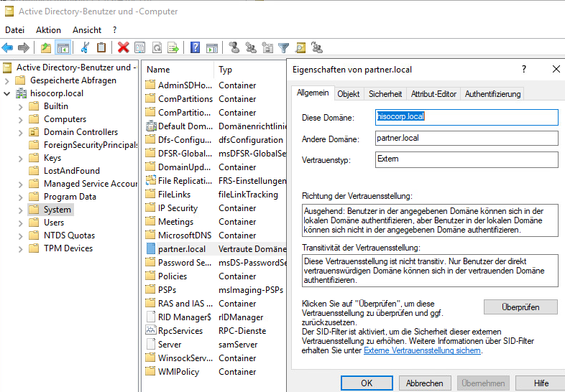Select ForeignSecurityPrincipals in the tree
565x392 pixels.
[83, 145]
